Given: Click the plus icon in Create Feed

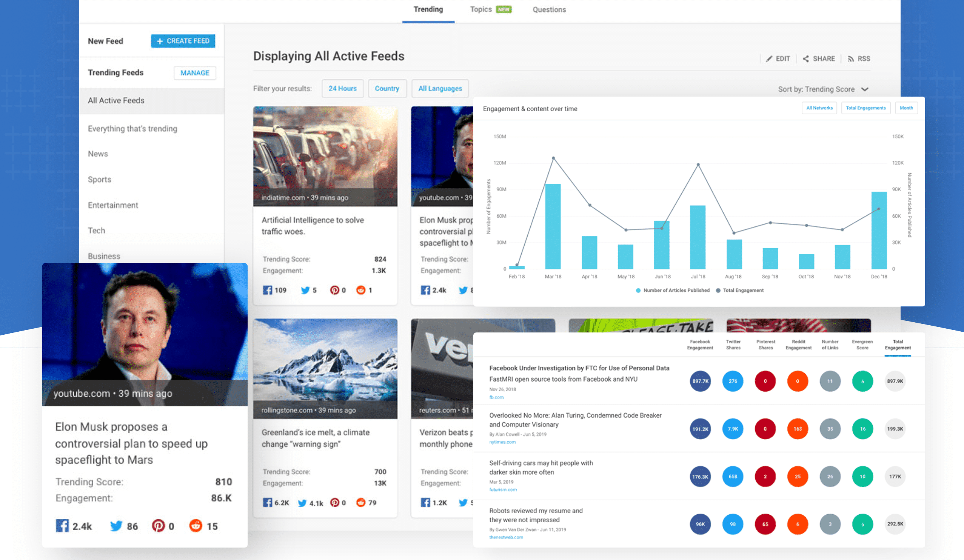Looking at the screenshot, I should click(x=160, y=41).
